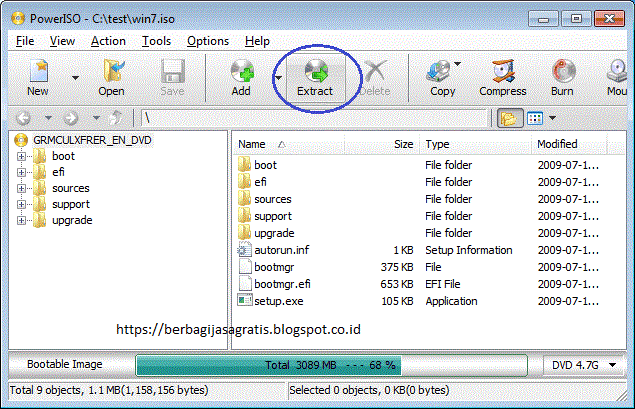The image size is (635, 409).
Task: Click the Up one level icon
Action: click(116, 118)
